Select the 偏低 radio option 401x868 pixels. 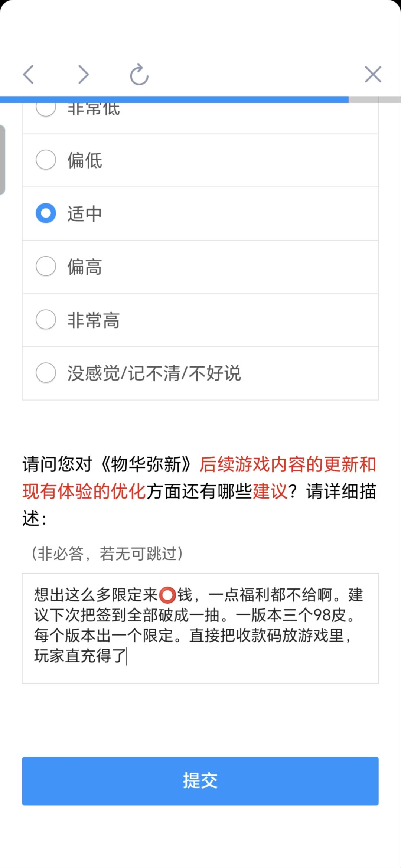46,160
